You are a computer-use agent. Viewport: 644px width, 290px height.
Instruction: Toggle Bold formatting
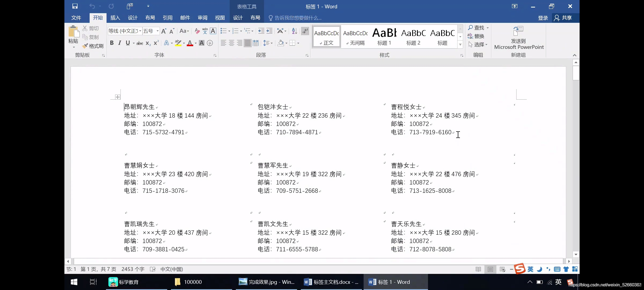point(112,43)
